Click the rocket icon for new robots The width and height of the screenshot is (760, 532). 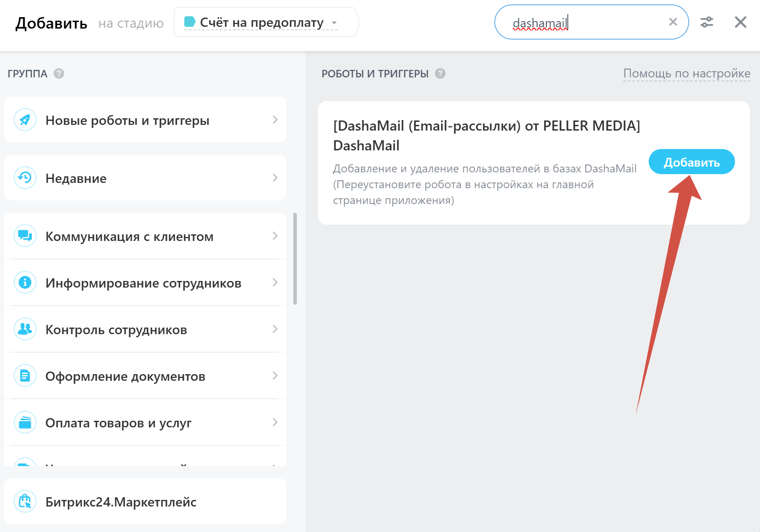pyautogui.click(x=25, y=120)
